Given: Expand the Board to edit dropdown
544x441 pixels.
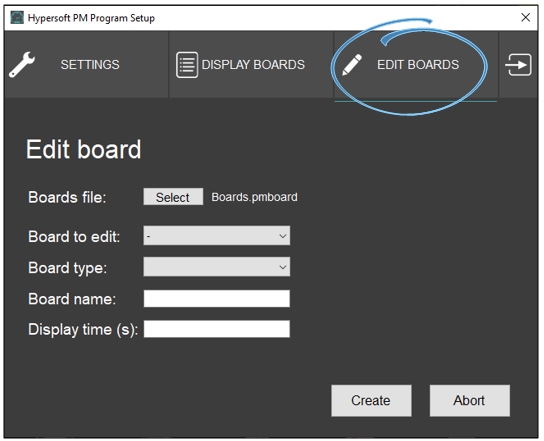Looking at the screenshot, I should pos(217,236).
